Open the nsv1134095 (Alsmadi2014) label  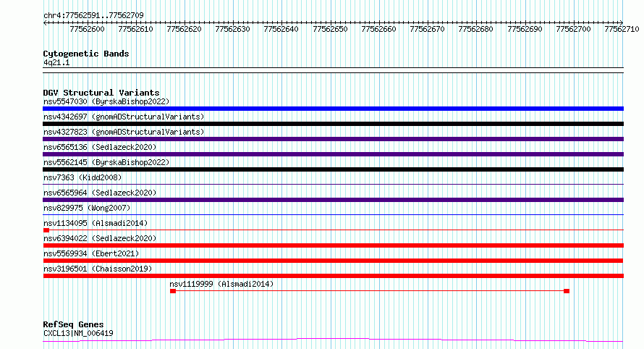tap(96, 223)
